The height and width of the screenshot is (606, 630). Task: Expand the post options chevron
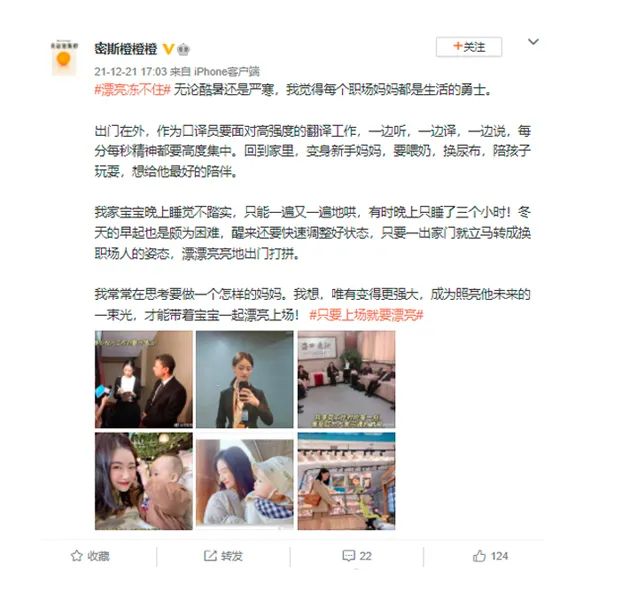click(533, 41)
